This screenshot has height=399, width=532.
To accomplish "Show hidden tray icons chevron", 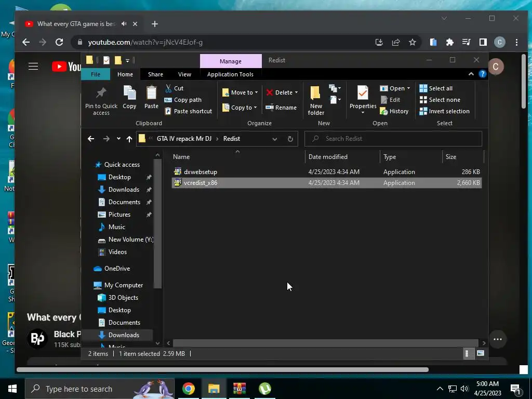I will coord(440,389).
